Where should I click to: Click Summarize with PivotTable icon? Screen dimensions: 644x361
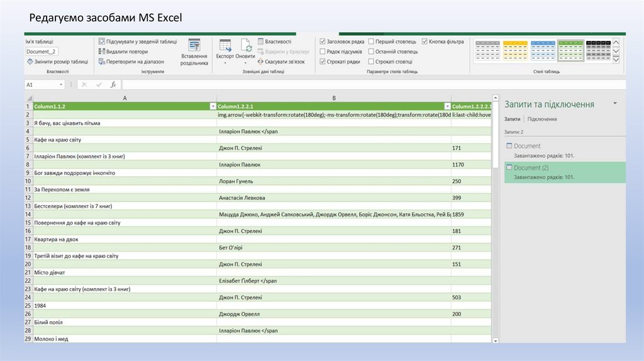pos(101,42)
